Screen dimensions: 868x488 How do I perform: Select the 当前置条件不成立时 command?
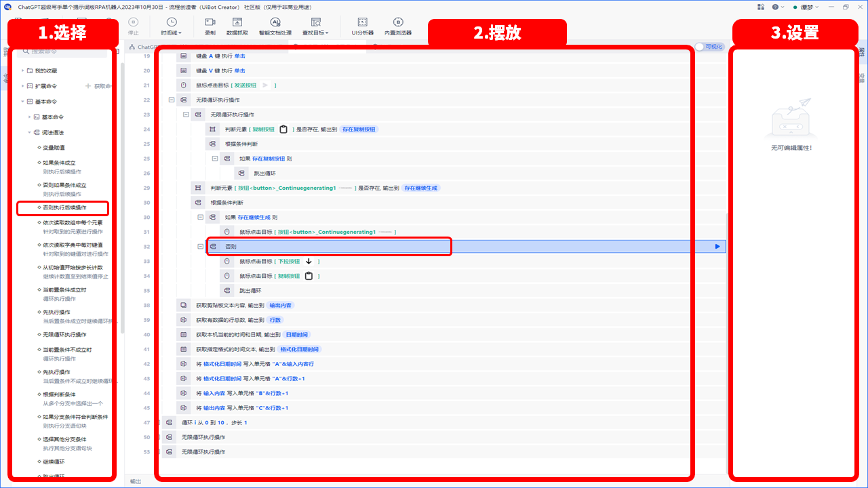67,350
